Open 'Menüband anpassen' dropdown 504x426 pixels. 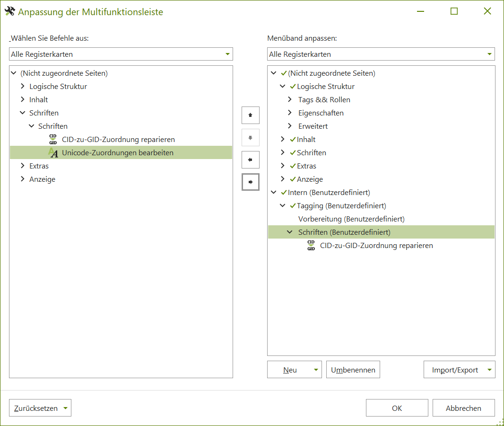point(489,54)
